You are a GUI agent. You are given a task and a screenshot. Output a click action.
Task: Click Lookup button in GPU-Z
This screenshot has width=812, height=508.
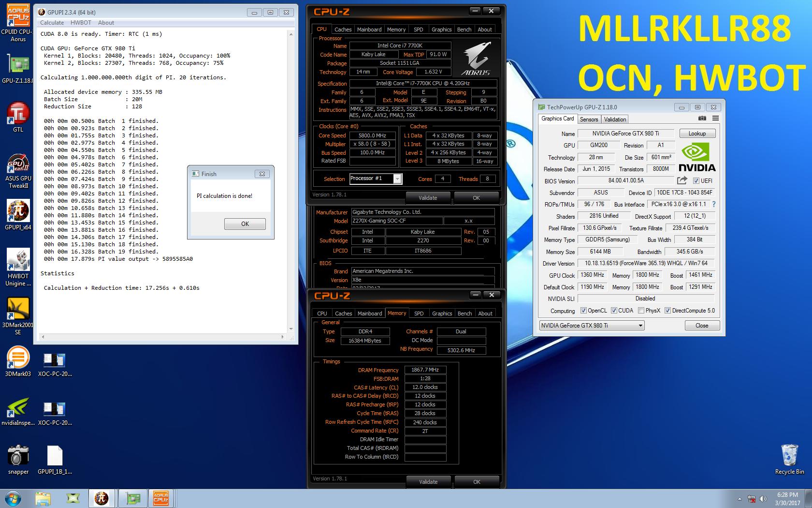tap(697, 134)
